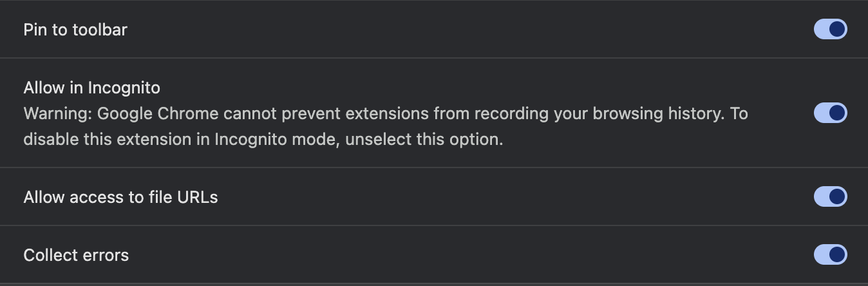Switch off the Collect errors toggle
868x286 pixels.
pyautogui.click(x=830, y=254)
